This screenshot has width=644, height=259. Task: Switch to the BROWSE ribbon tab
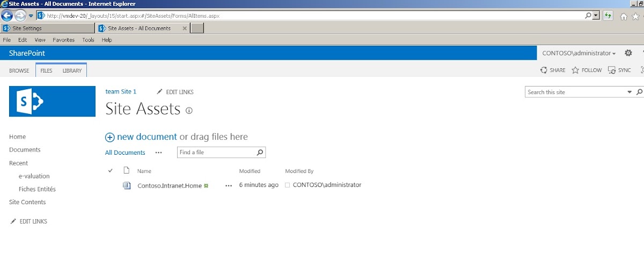19,70
